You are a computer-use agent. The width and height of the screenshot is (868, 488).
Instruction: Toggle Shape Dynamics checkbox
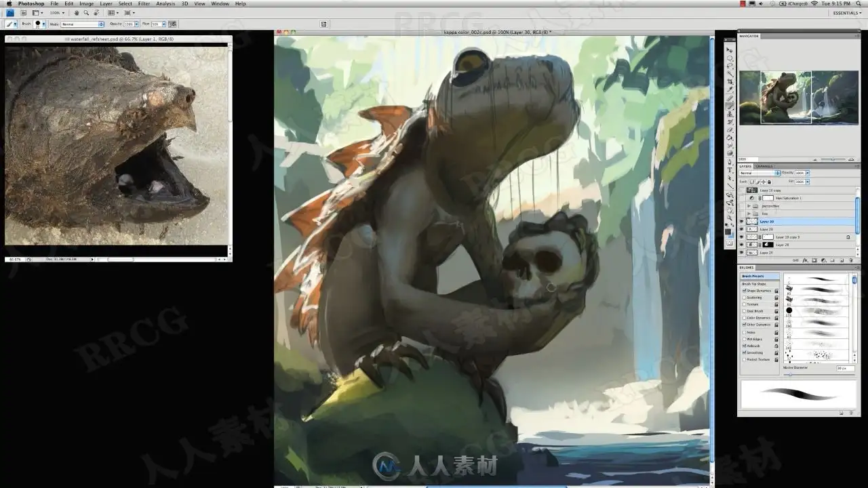coord(745,290)
